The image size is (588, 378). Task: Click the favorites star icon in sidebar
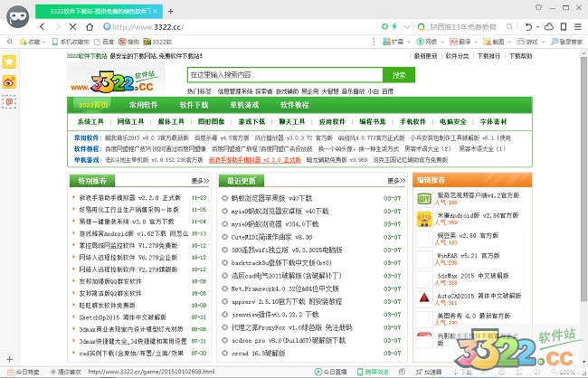pos(10,61)
